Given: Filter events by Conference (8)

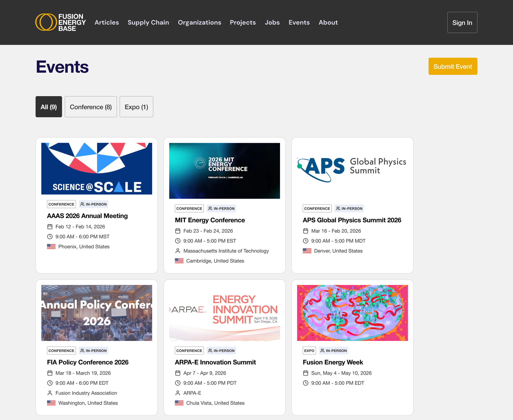Looking at the screenshot, I should (x=91, y=107).
